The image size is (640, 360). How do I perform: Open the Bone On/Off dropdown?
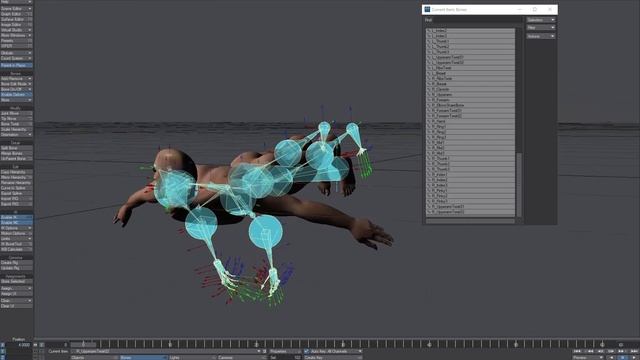pos(16,89)
